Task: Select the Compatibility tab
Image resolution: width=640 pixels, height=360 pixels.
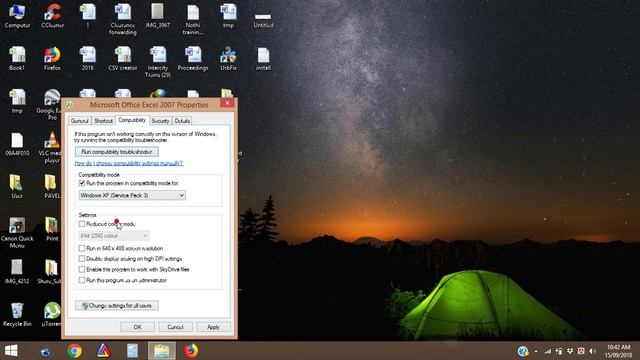Action: pyautogui.click(x=132, y=120)
